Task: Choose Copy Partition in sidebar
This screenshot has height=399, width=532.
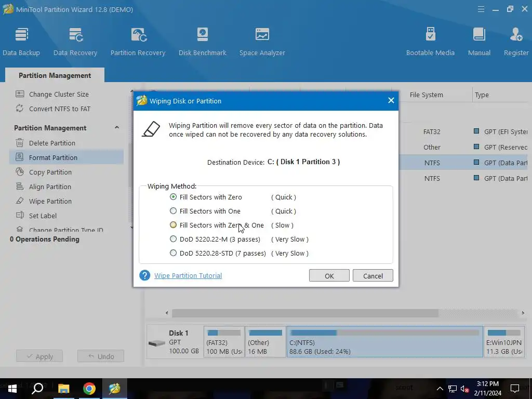Action: 50,172
